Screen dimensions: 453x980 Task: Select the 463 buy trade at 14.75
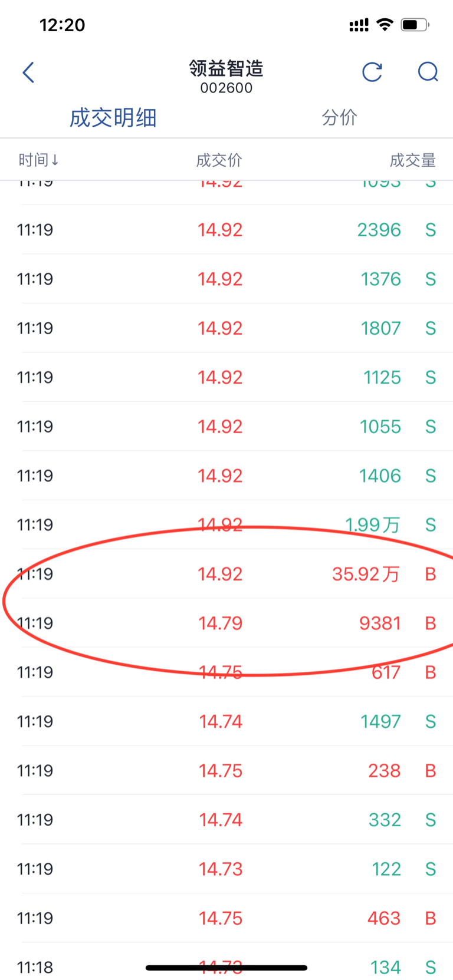click(x=226, y=918)
